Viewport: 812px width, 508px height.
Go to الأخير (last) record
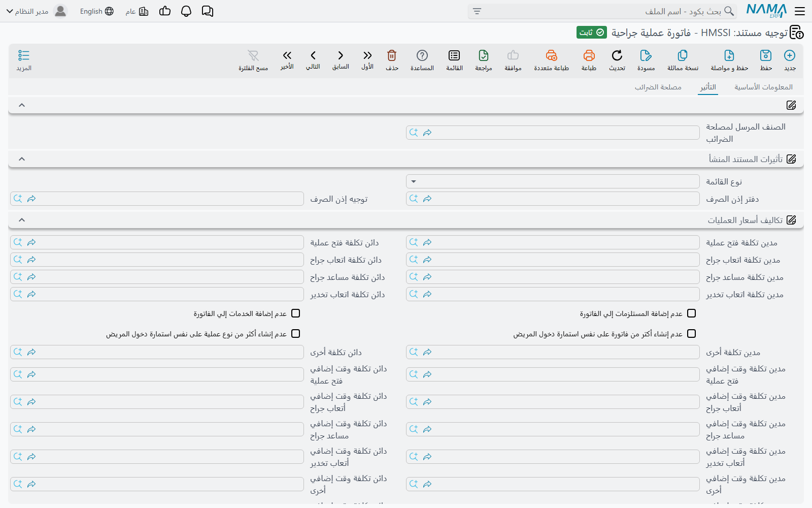(287, 55)
